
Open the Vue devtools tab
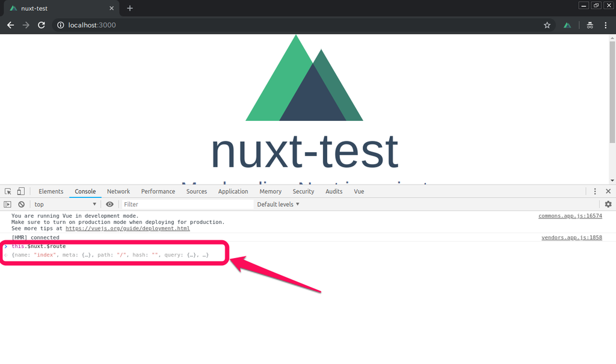point(359,191)
